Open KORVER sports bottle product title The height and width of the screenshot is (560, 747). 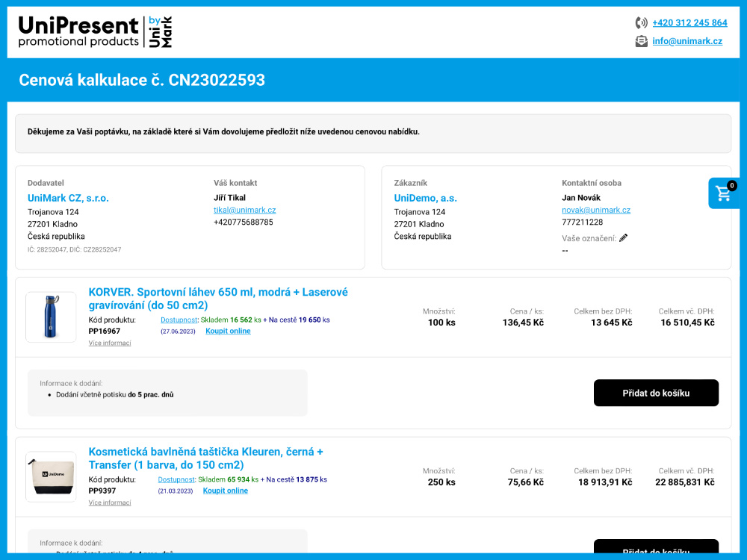point(218,299)
